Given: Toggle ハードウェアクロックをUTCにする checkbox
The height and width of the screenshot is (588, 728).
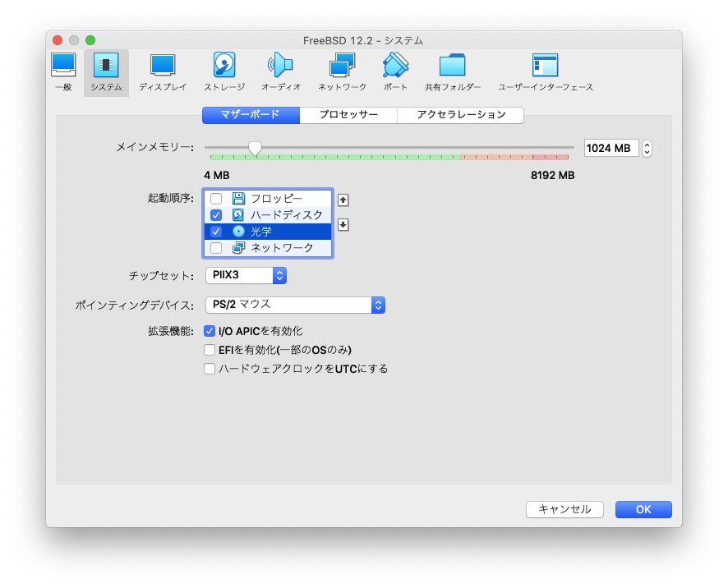Looking at the screenshot, I should point(210,369).
